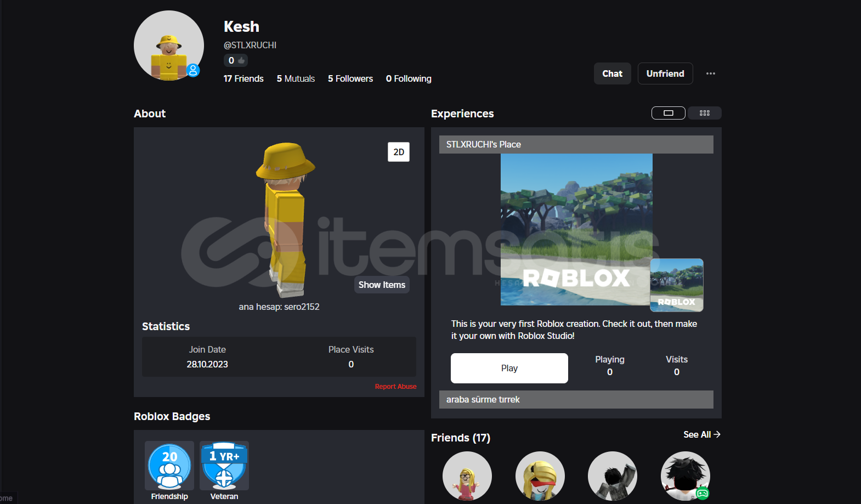
Task: Expand the araba sürme tırrek experience
Action: point(576,399)
